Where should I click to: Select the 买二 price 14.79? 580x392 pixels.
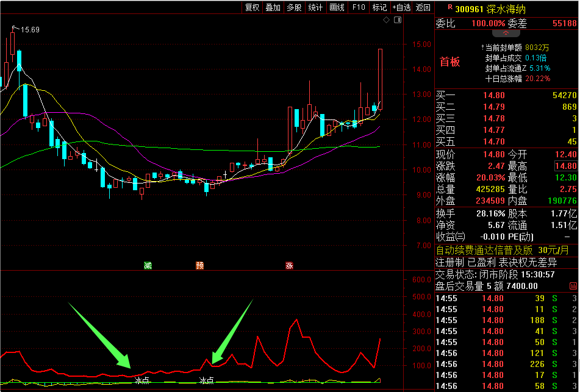tap(494, 107)
